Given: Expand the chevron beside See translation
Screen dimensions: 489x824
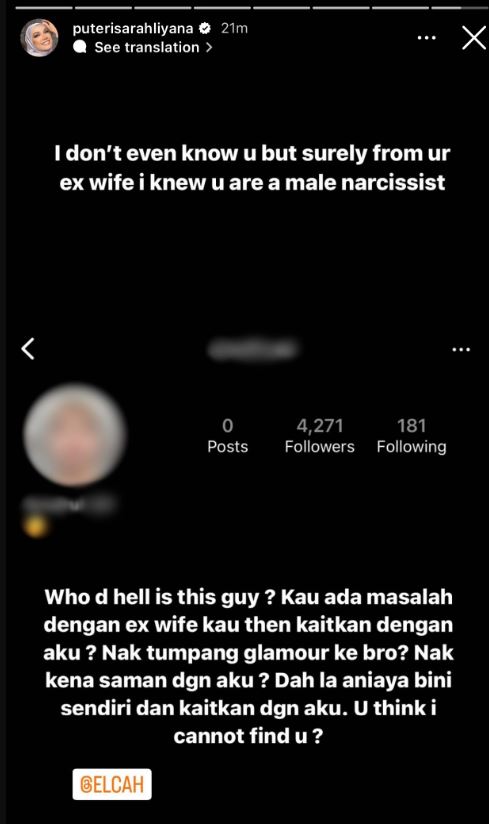Looking at the screenshot, I should tap(209, 47).
